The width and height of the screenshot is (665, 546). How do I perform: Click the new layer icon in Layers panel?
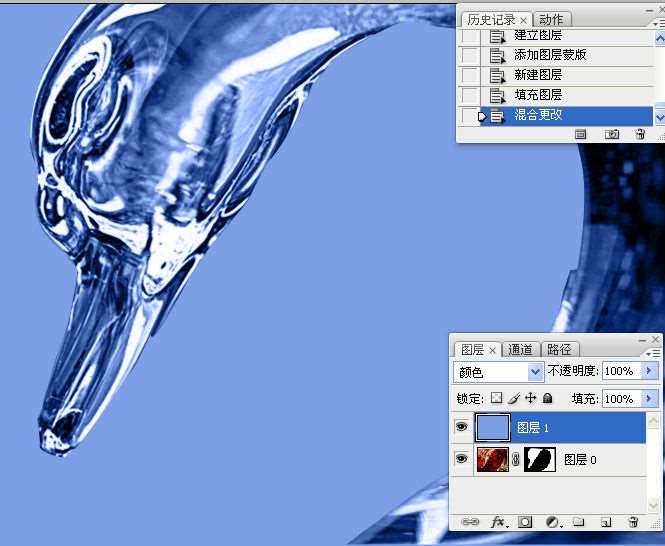click(x=606, y=522)
